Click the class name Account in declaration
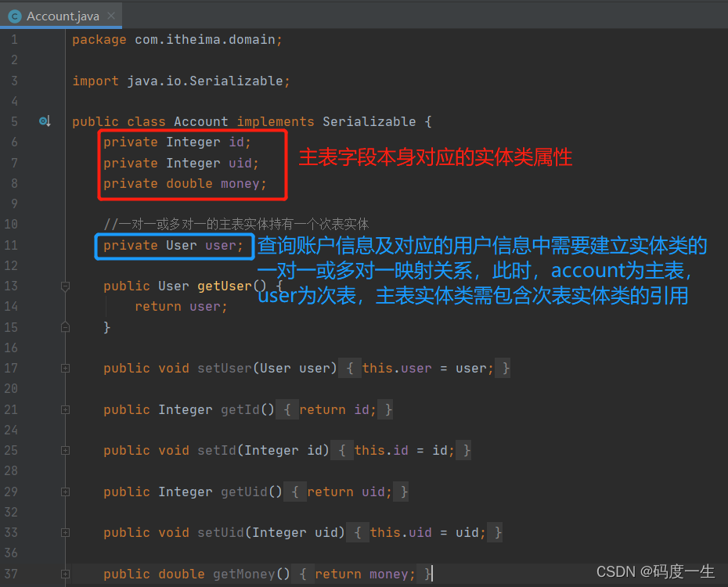This screenshot has height=587, width=728. coord(201,121)
